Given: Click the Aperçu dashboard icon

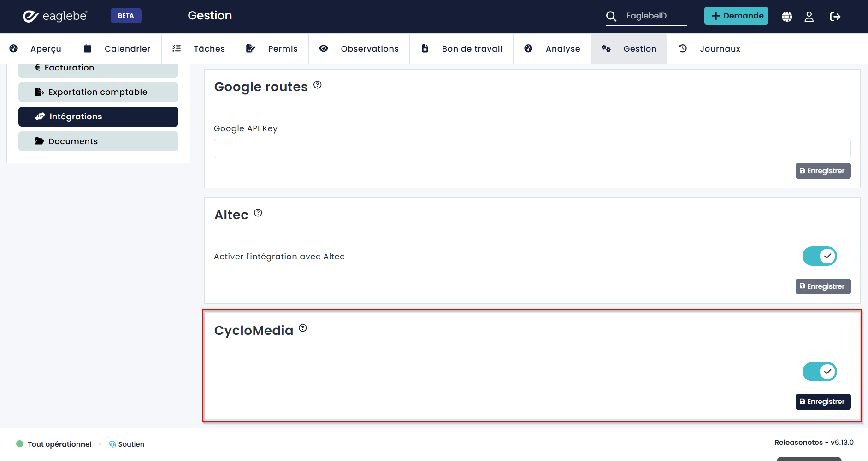Looking at the screenshot, I should click(13, 48).
